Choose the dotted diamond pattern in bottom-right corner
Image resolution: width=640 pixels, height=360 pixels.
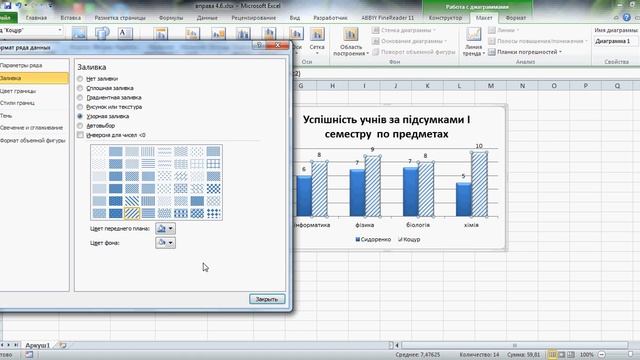(x=213, y=213)
